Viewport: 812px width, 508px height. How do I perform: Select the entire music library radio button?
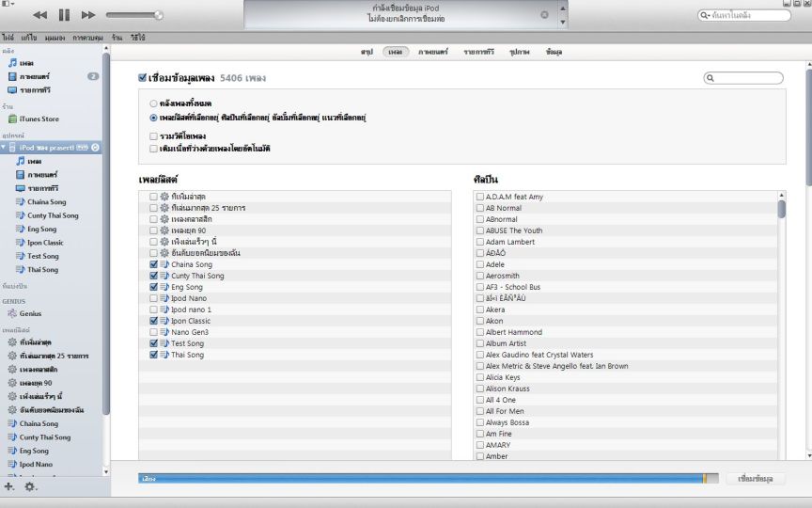(x=153, y=103)
